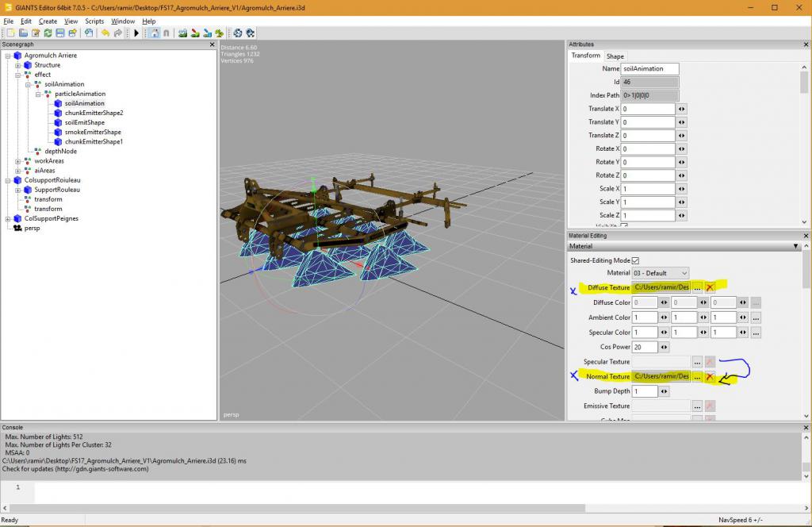
Task: Toggle the Shared-Editing Mode checkbox
Action: [635, 260]
